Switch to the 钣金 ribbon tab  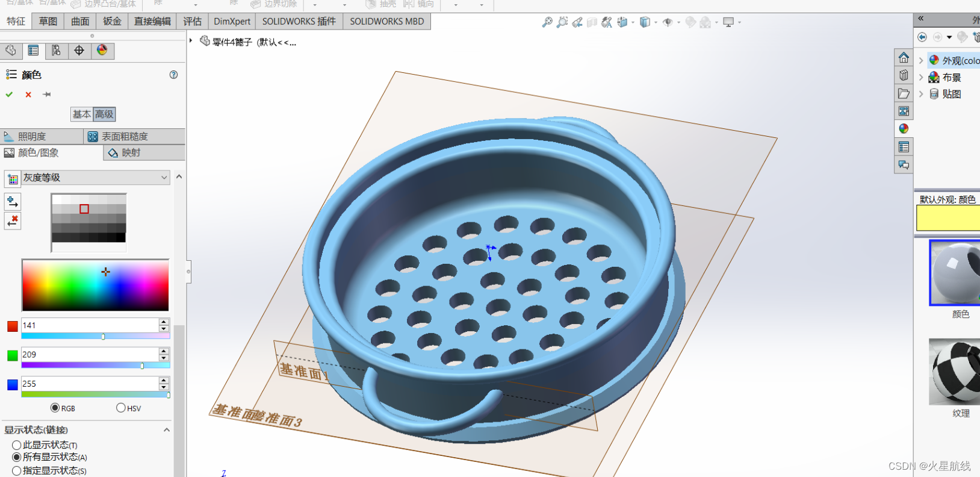click(112, 22)
